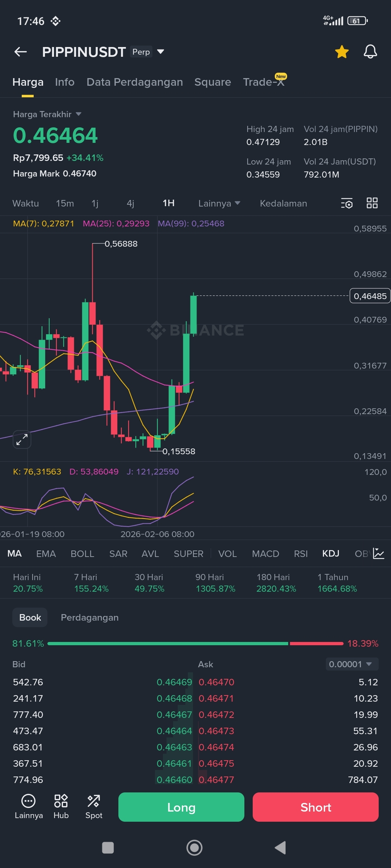Tap the bid/ask ratio bar
This screenshot has height=868, width=391.
195,643
